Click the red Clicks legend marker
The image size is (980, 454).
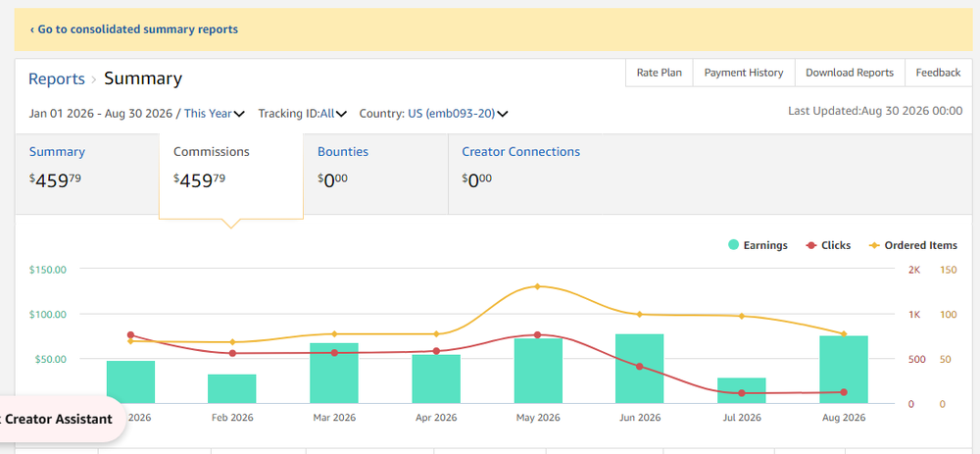[811, 245]
